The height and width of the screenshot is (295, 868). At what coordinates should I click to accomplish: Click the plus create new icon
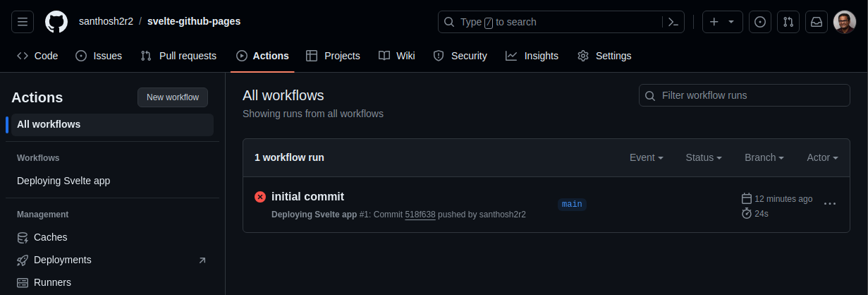pyautogui.click(x=714, y=22)
